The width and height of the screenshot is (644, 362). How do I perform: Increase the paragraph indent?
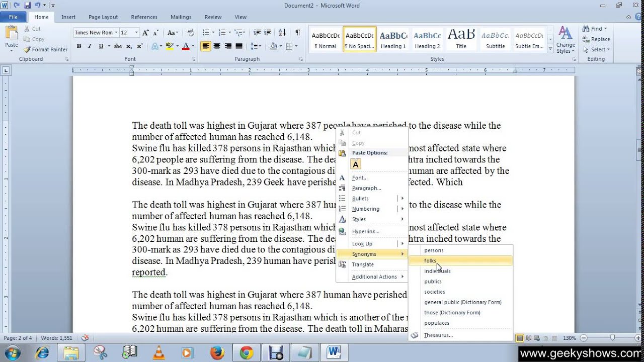point(268,33)
